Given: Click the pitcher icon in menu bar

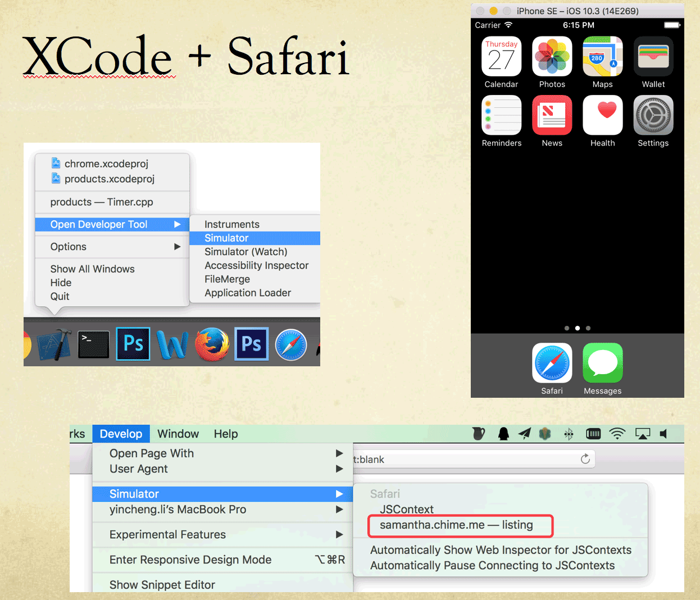Looking at the screenshot, I should tap(479, 433).
